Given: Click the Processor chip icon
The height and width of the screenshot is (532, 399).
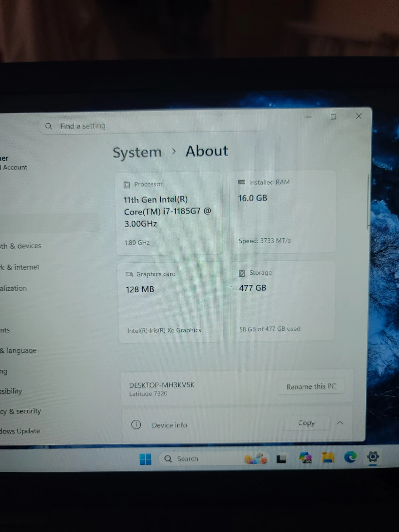Looking at the screenshot, I should pos(127,185).
